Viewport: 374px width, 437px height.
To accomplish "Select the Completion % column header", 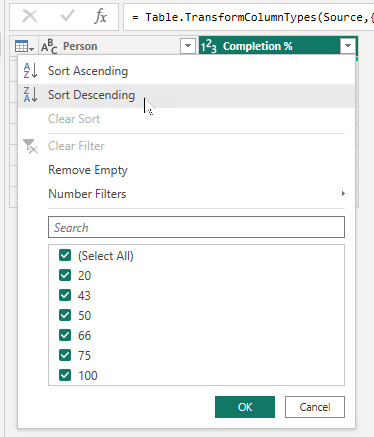I will pyautogui.click(x=278, y=46).
